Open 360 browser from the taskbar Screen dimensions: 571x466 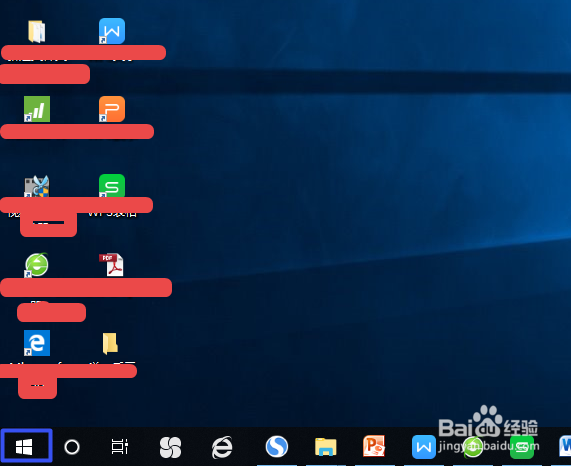click(x=473, y=447)
